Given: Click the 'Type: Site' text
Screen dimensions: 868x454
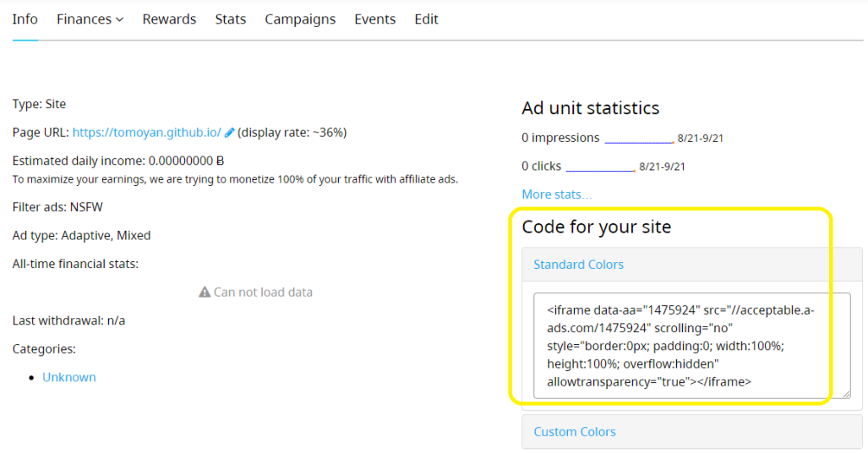Looking at the screenshot, I should click(x=39, y=104).
